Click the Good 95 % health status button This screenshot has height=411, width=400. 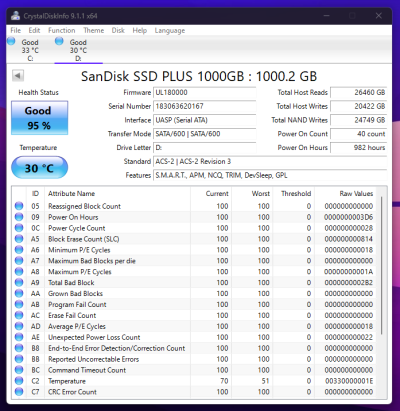coord(39,118)
